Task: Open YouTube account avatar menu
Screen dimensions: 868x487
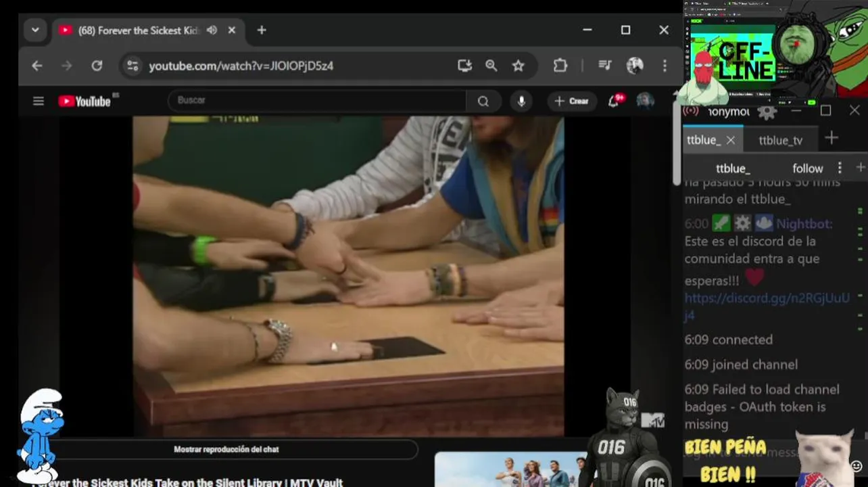Action: pos(646,101)
